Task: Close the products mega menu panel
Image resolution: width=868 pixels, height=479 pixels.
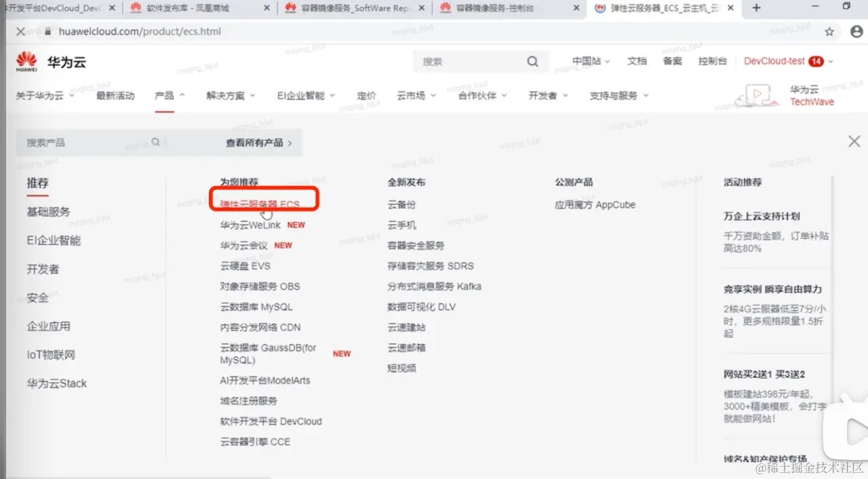Action: point(854,142)
